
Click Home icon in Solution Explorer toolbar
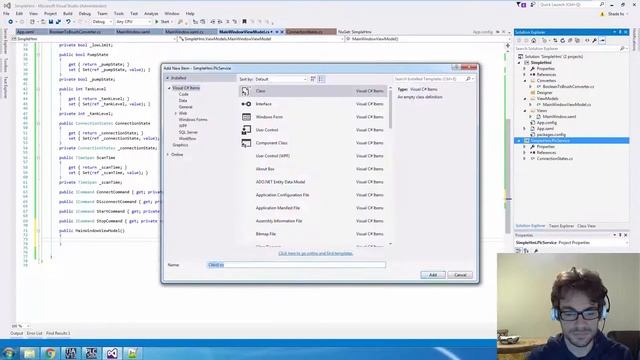pyautogui.click(x=533, y=41)
